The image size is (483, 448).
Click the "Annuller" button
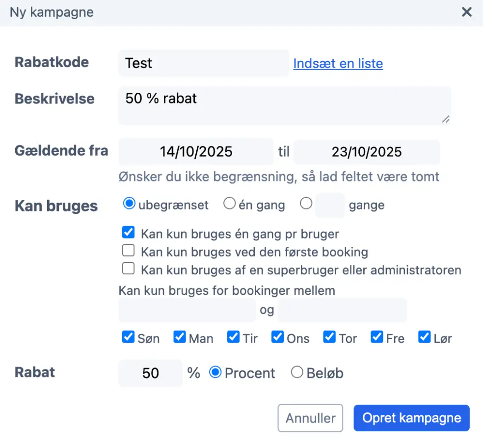point(310,418)
